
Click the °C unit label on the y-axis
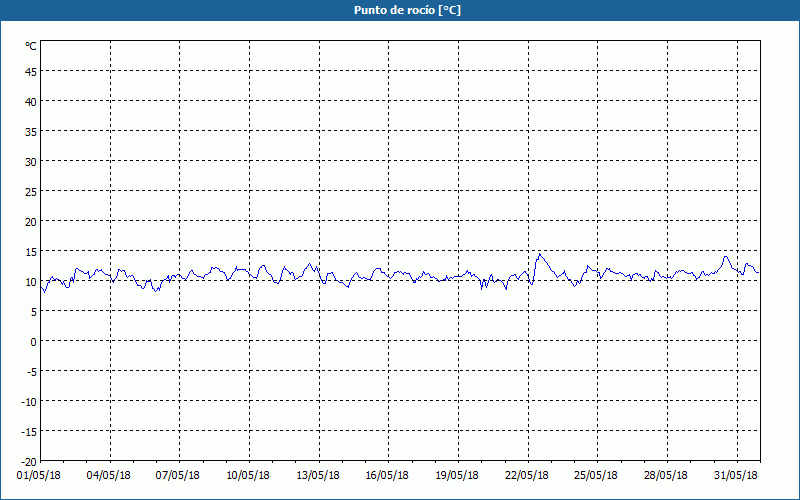(30, 46)
